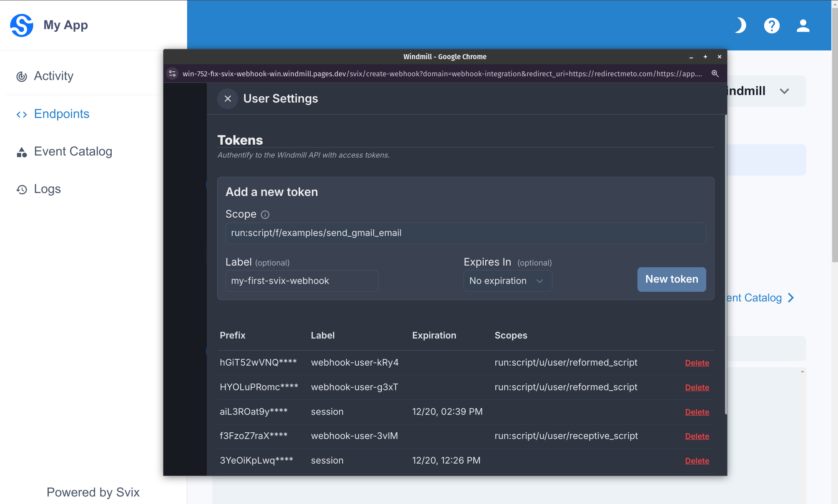
Task: Delete the f3FzoZ7raX webhook-user token
Action: tap(696, 436)
